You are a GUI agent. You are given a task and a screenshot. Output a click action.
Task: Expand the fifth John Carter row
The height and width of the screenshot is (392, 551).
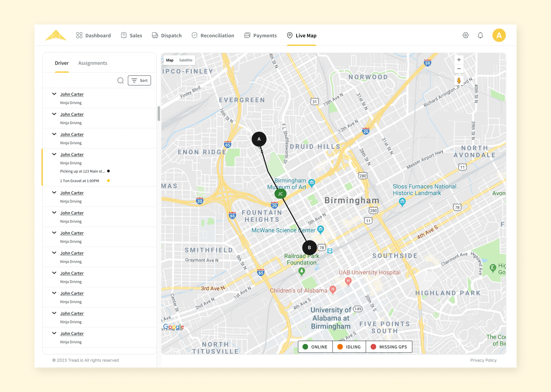[54, 193]
